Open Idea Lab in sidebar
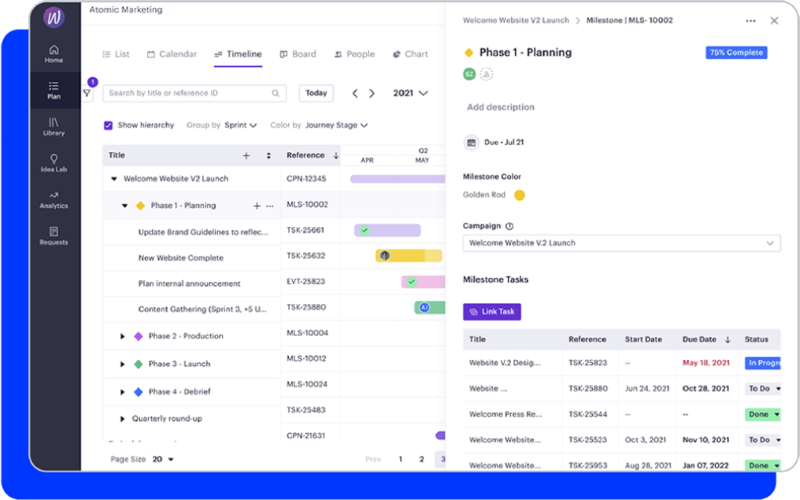 pyautogui.click(x=54, y=163)
